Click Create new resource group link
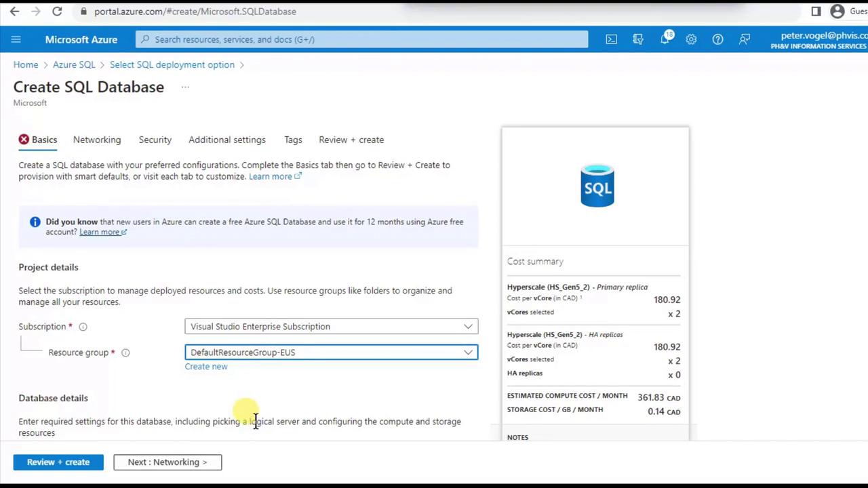 [206, 367]
